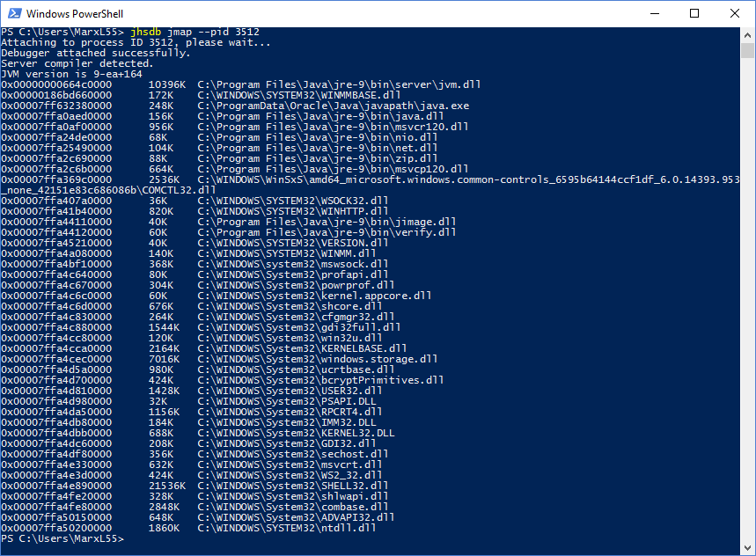The width and height of the screenshot is (756, 556).
Task: Click the ADVAPI32.dll path
Action: point(296,519)
